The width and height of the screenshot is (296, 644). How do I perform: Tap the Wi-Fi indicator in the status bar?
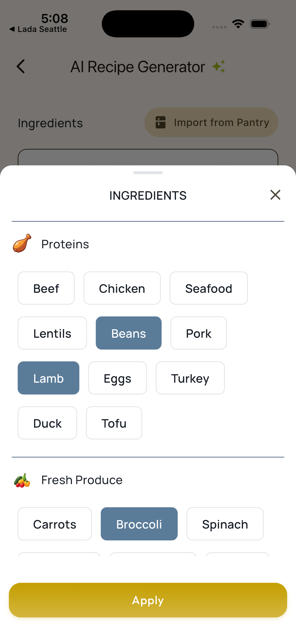(238, 23)
